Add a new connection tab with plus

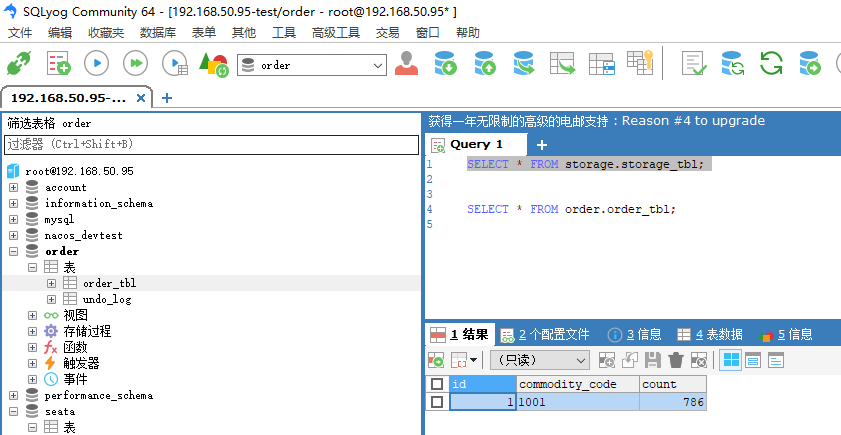tap(167, 98)
